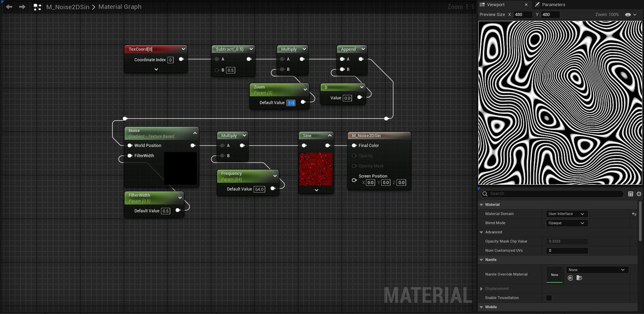Click the Material Graph breadcrumb
This screenshot has width=644, height=314.
(x=120, y=7)
